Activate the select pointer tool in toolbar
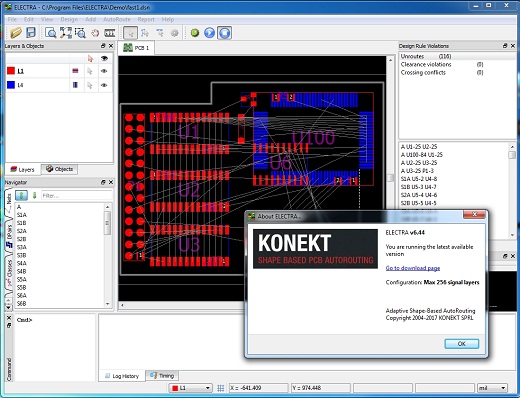 pyautogui.click(x=130, y=33)
